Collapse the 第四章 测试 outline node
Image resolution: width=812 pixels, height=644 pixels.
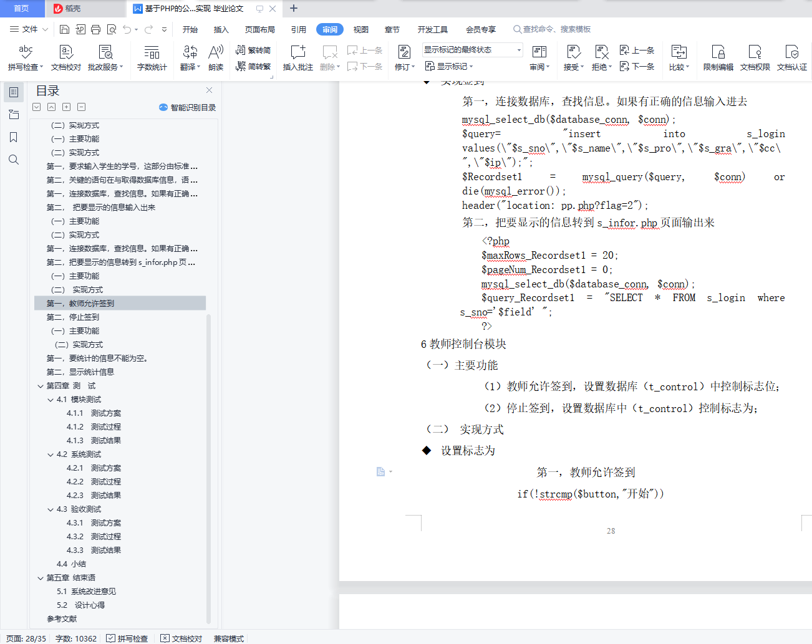pos(41,386)
